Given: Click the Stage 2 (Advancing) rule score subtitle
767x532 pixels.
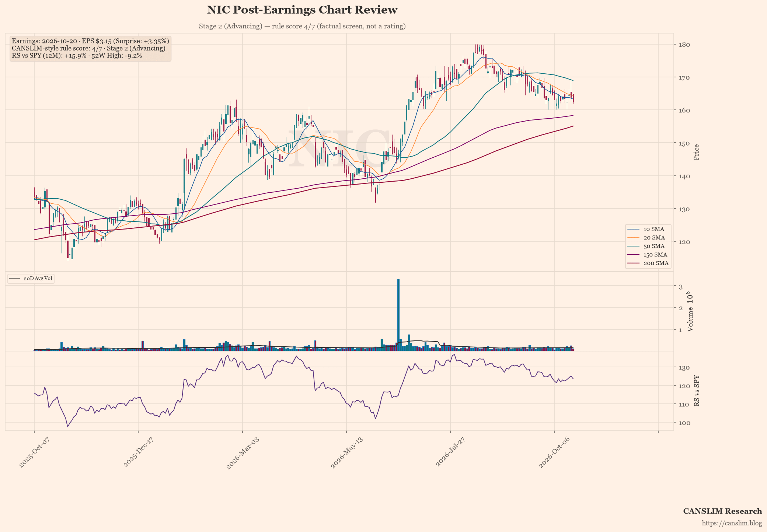Looking at the screenshot, I should pos(302,26).
